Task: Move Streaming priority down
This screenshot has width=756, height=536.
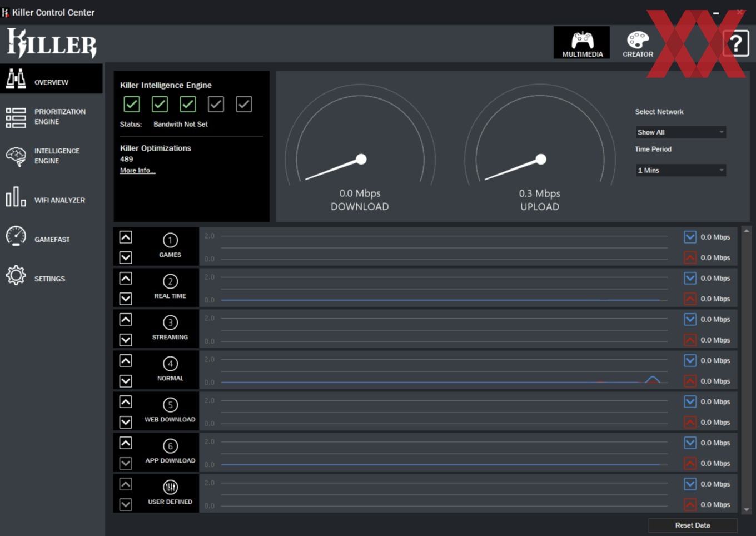Action: (126, 340)
